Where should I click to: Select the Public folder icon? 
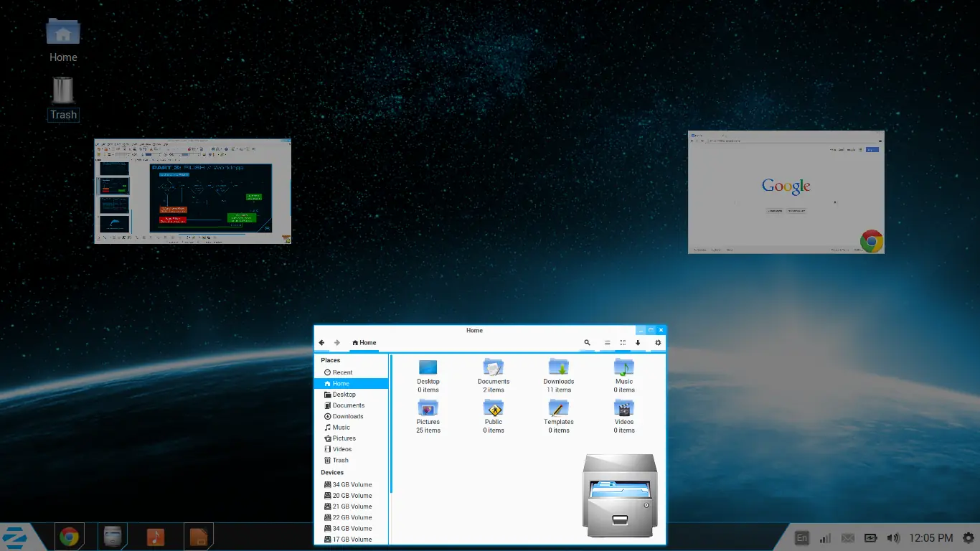(494, 416)
